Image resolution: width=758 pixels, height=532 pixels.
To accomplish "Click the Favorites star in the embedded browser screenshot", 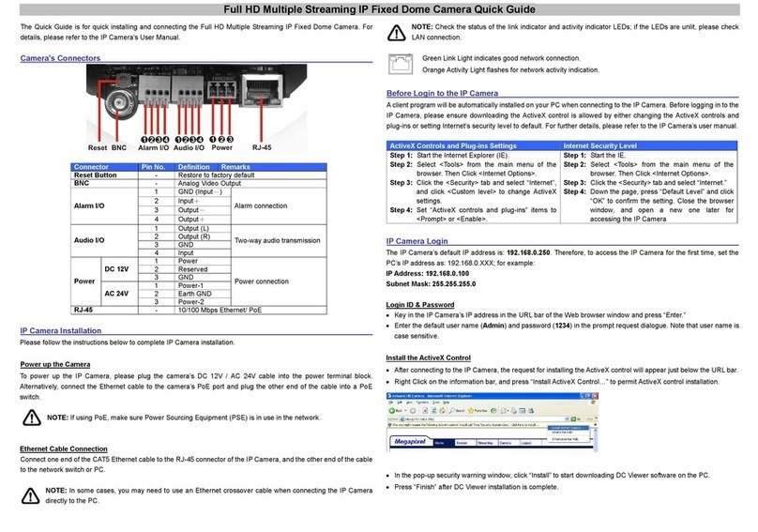I will tap(471, 411).
